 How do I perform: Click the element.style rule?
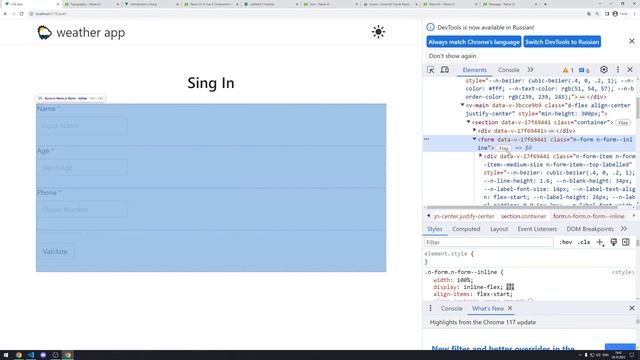449,254
